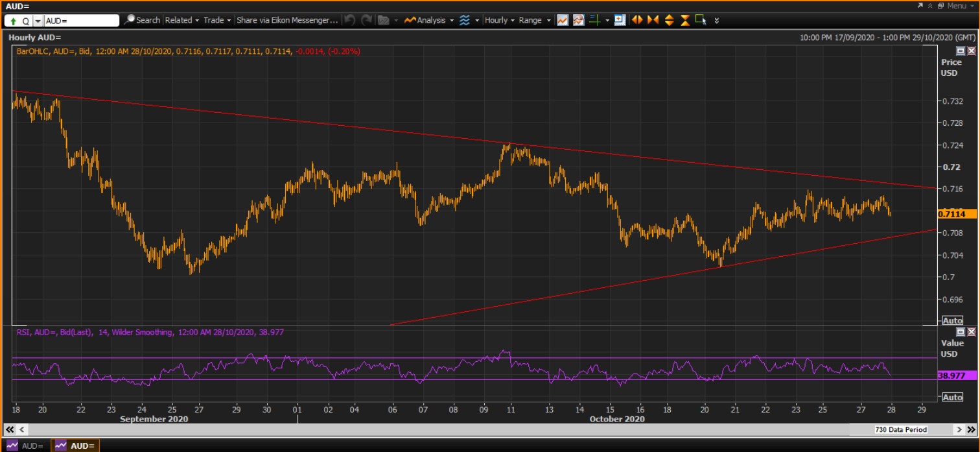
Task: Click the AUD= symbol input field
Action: 81,21
